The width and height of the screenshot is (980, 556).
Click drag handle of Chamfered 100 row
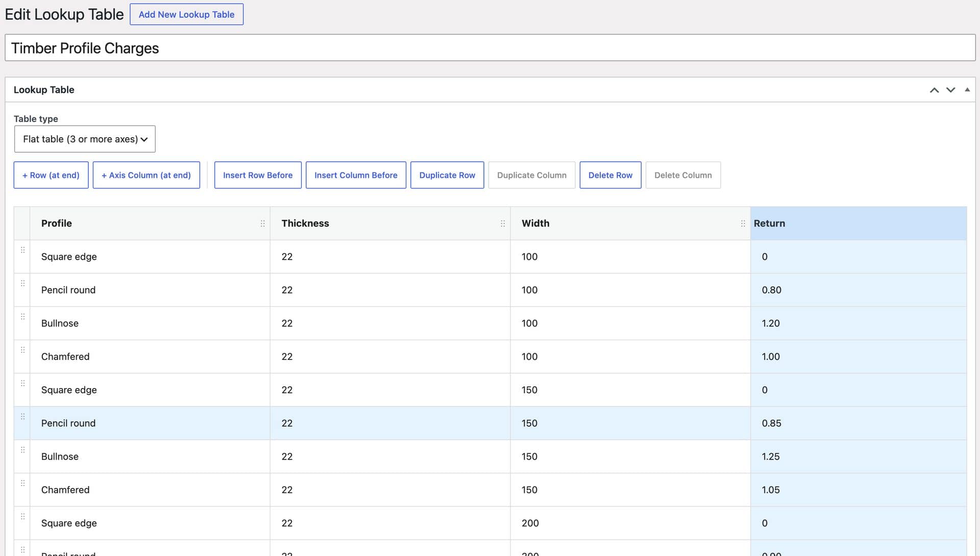(x=22, y=350)
